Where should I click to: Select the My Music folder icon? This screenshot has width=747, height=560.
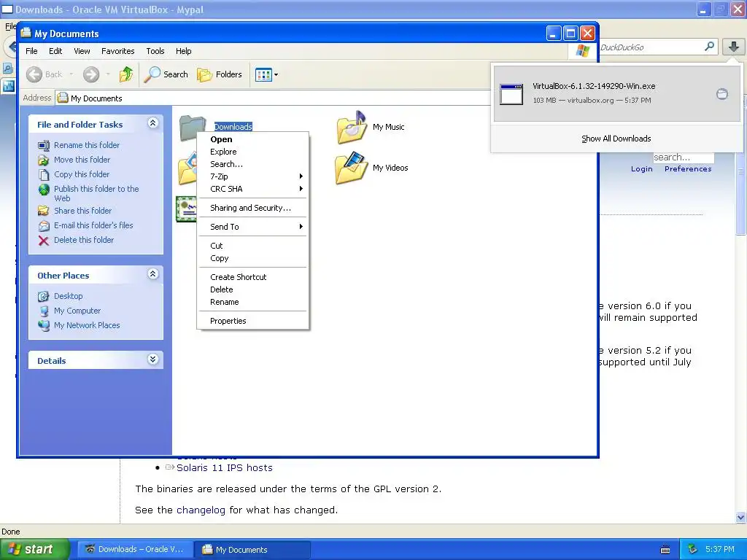point(352,127)
